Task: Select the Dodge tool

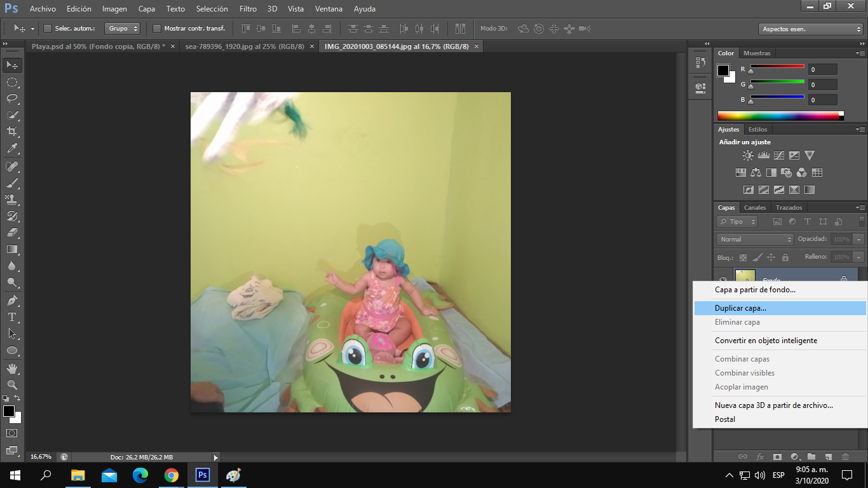Action: (12, 282)
